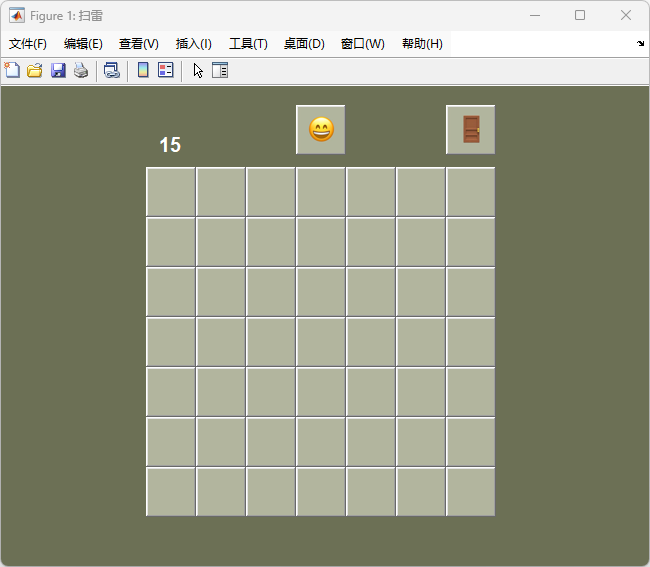Reveal the top-left cell of the minefield

pyautogui.click(x=170, y=191)
